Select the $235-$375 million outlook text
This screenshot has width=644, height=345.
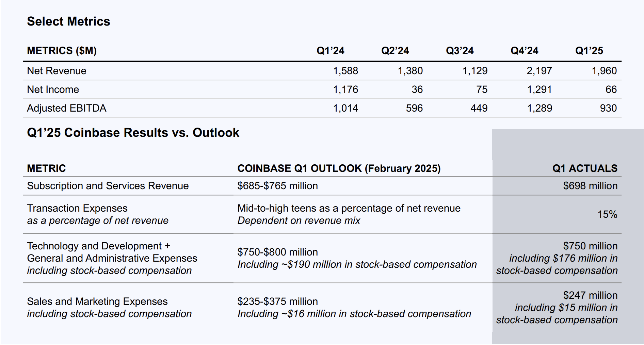coord(277,301)
